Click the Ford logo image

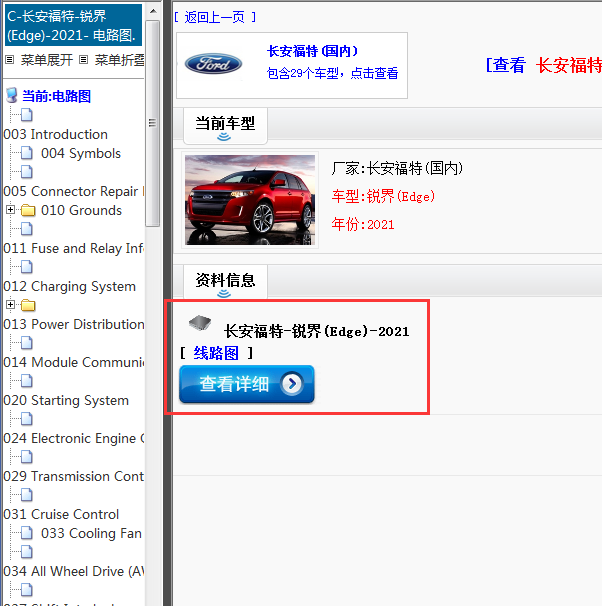(x=213, y=64)
